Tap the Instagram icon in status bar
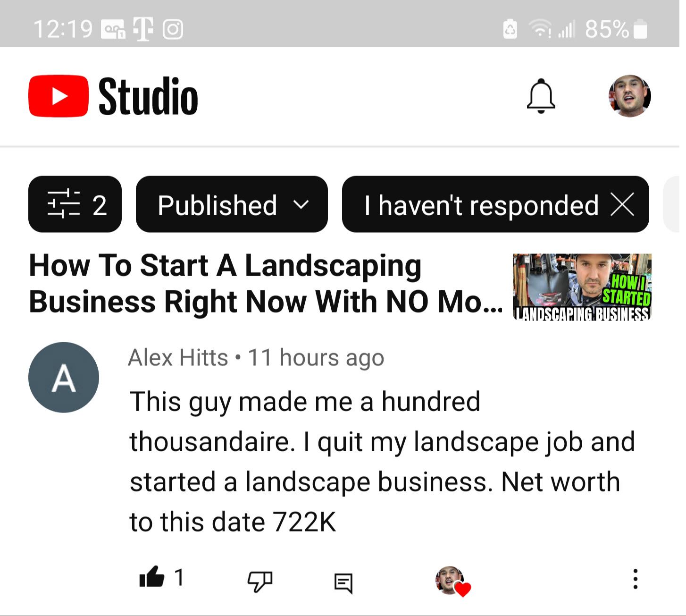686x616 pixels. [173, 29]
